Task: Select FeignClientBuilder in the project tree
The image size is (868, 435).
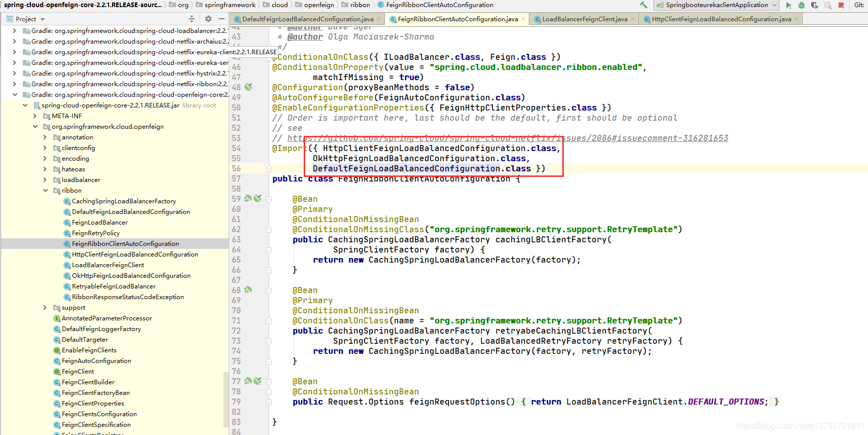Action: tap(88, 382)
